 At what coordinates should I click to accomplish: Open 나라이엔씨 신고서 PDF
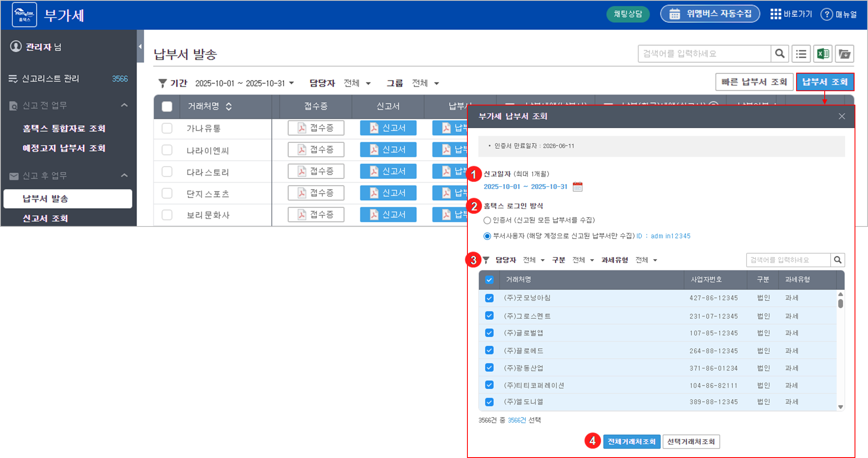(388, 150)
